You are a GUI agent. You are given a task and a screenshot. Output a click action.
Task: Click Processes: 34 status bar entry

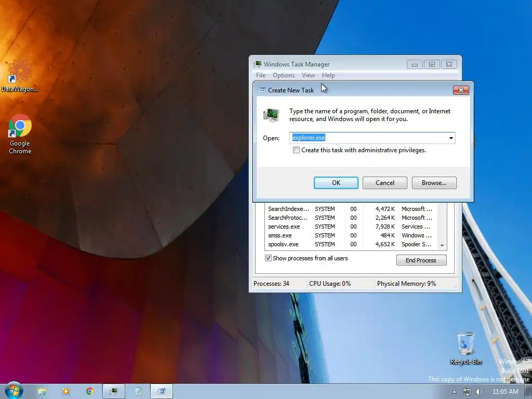pyautogui.click(x=271, y=284)
